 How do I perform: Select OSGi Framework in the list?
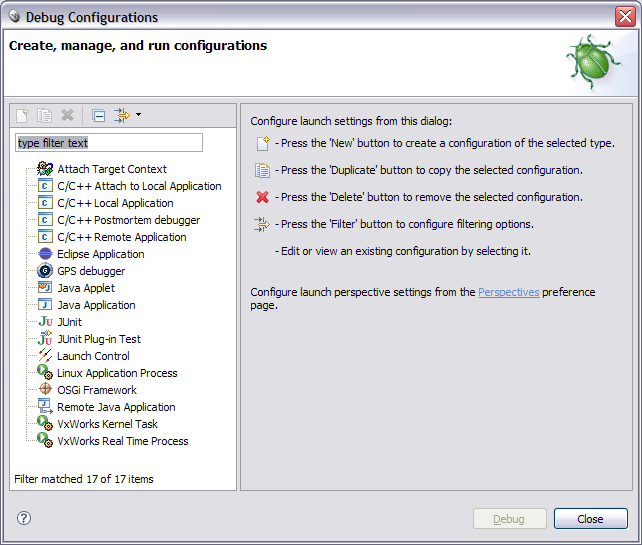tap(97, 390)
